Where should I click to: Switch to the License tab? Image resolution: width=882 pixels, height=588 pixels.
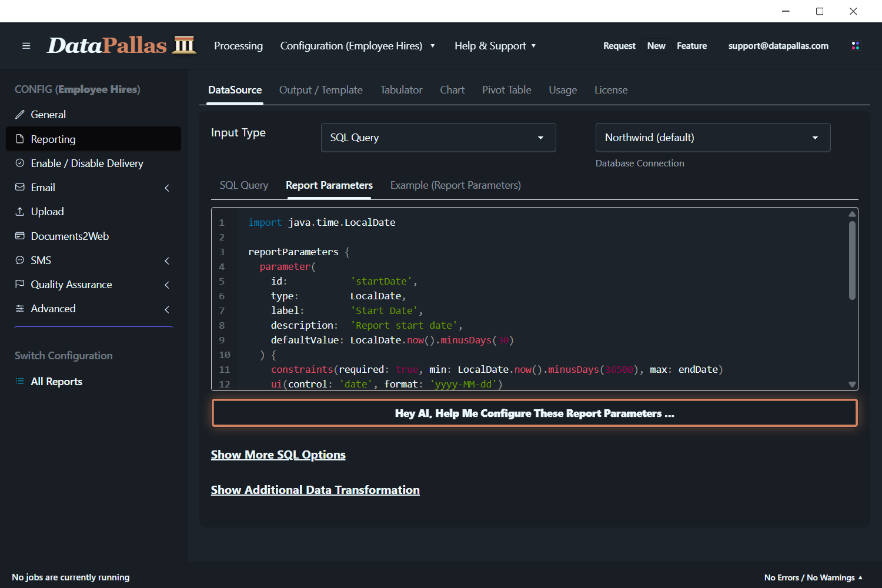click(611, 90)
